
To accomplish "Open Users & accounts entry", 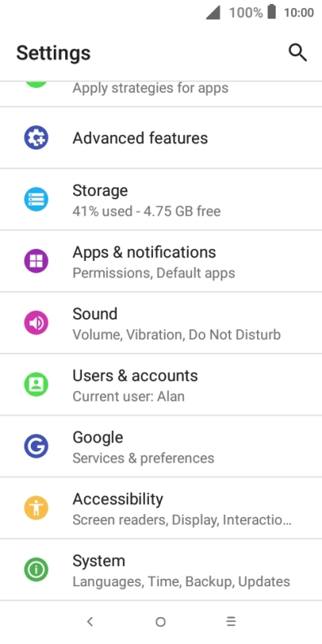I will tap(161, 385).
